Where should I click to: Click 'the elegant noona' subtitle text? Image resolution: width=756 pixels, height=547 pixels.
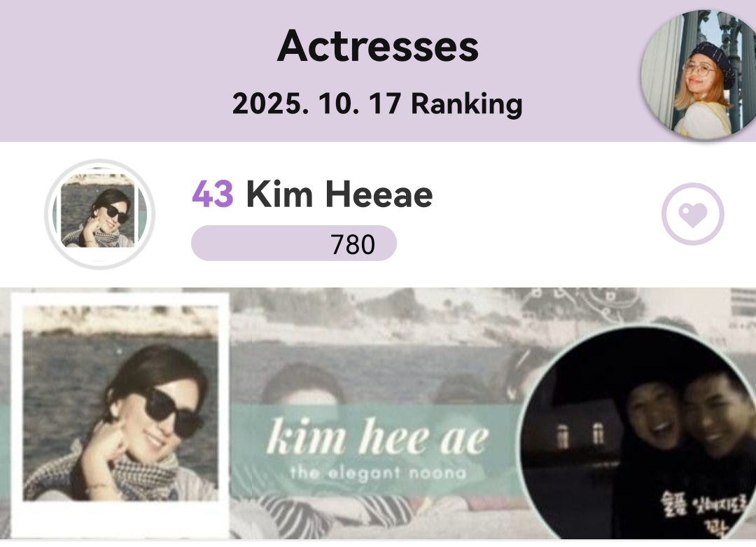pos(379,472)
